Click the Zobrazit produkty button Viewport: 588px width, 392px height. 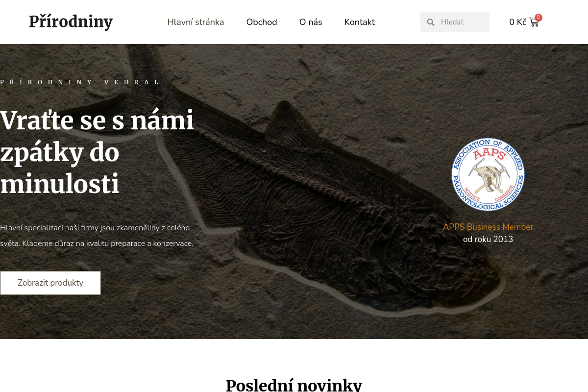[50, 283]
